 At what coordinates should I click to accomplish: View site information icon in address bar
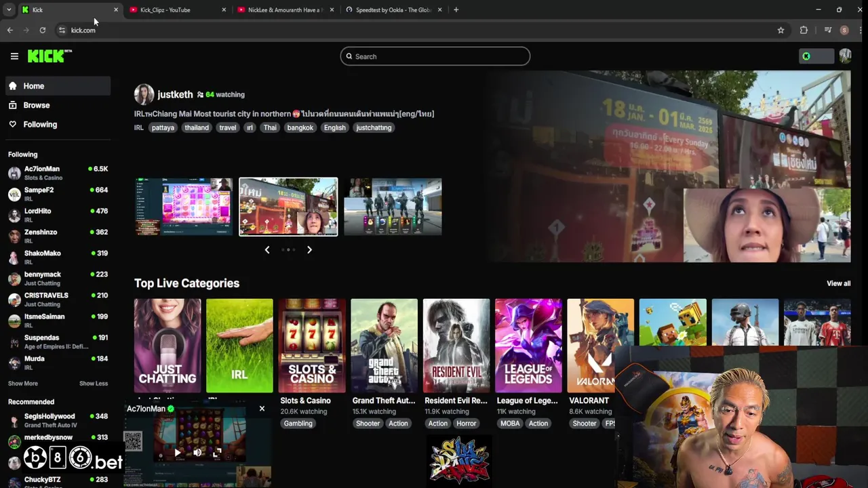click(x=62, y=30)
